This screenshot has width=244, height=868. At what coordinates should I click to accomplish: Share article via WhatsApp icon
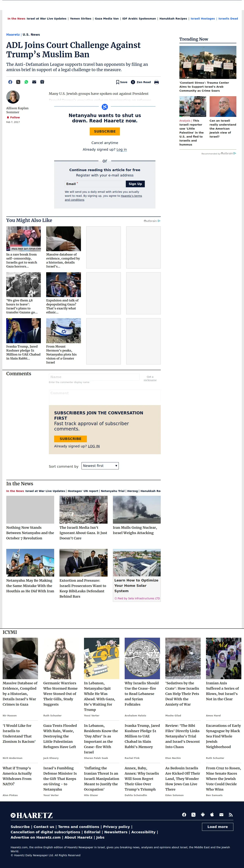[26, 82]
